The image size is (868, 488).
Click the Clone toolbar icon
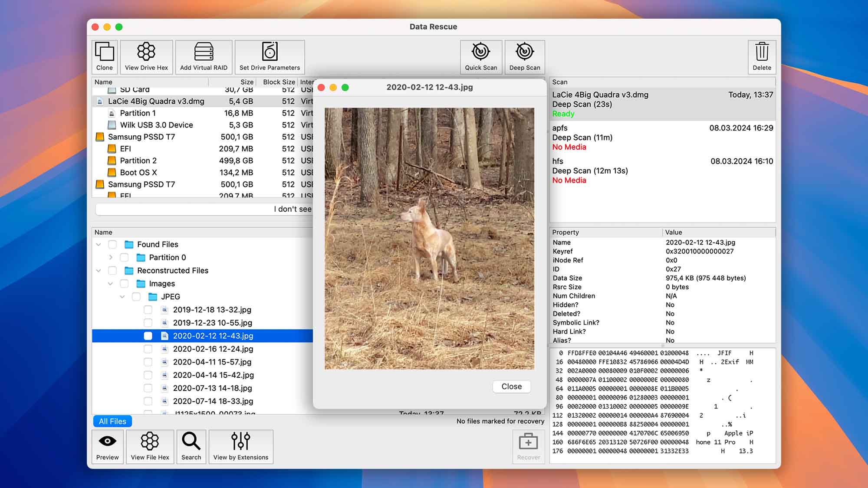coord(104,56)
